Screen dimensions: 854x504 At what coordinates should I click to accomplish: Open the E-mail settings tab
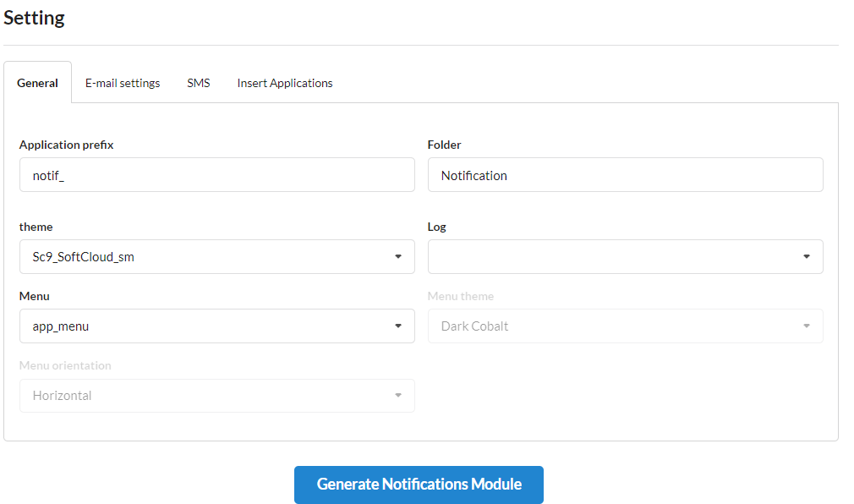pyautogui.click(x=123, y=83)
